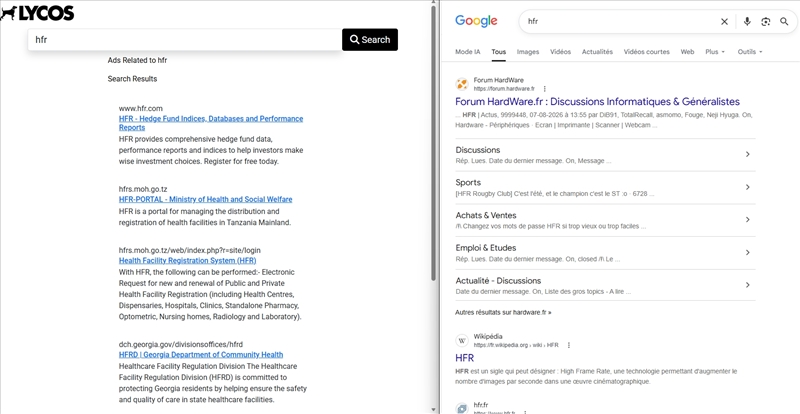Open the Emploi & Etudes sitelink title

(486, 248)
